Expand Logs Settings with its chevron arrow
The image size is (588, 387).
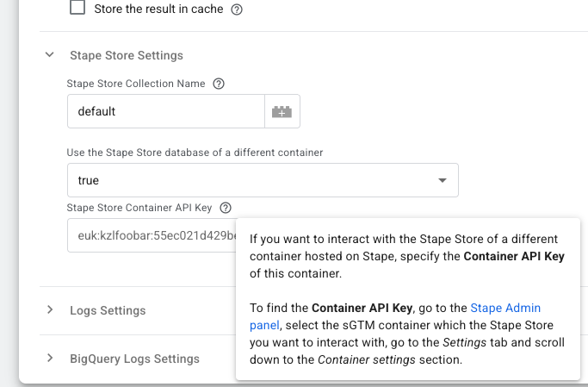[49, 310]
